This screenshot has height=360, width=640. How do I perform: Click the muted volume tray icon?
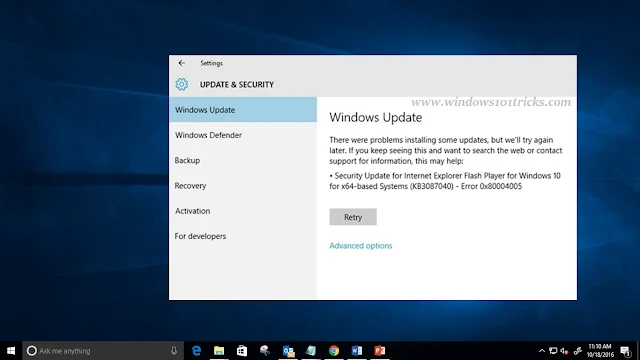565,351
